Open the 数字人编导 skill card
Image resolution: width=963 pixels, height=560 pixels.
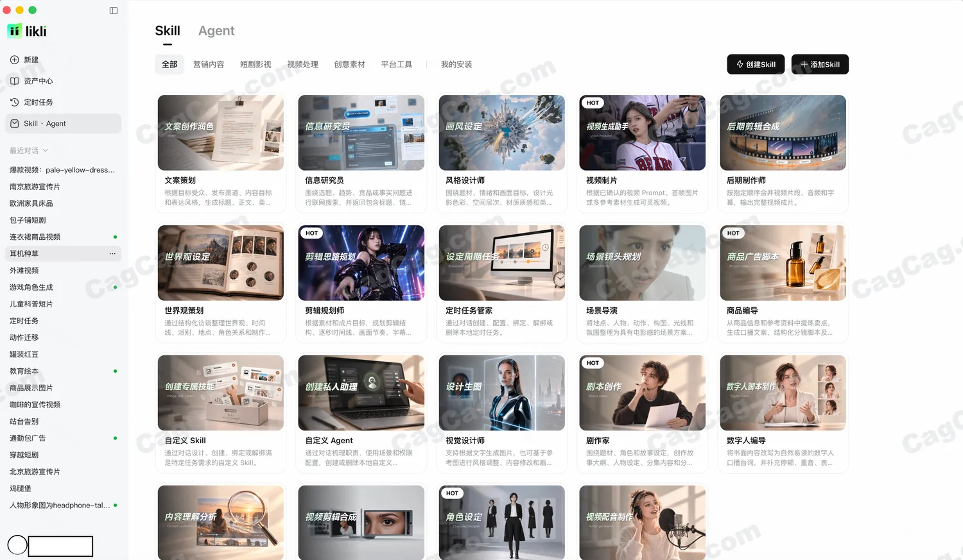point(783,413)
